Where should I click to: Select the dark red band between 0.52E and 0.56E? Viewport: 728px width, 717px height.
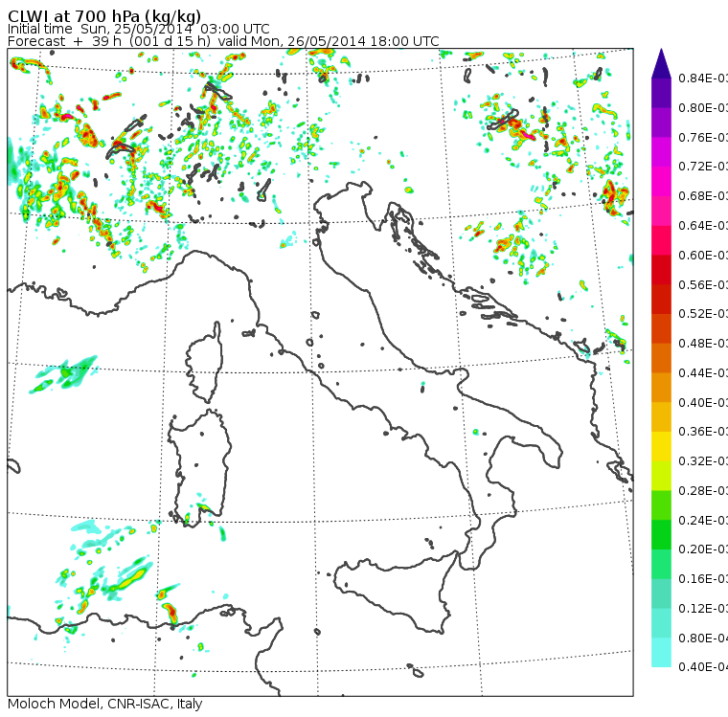(661, 299)
